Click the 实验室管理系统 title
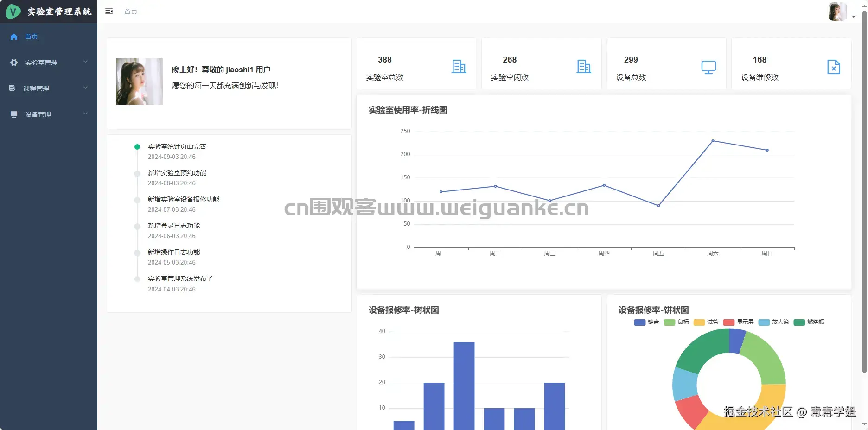868x430 pixels. tap(59, 12)
